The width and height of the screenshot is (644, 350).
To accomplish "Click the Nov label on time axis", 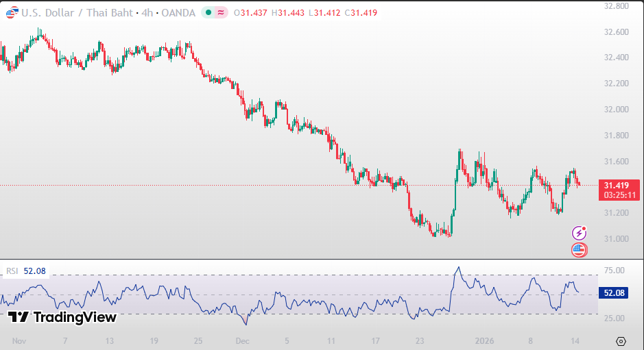I will coord(19,340).
